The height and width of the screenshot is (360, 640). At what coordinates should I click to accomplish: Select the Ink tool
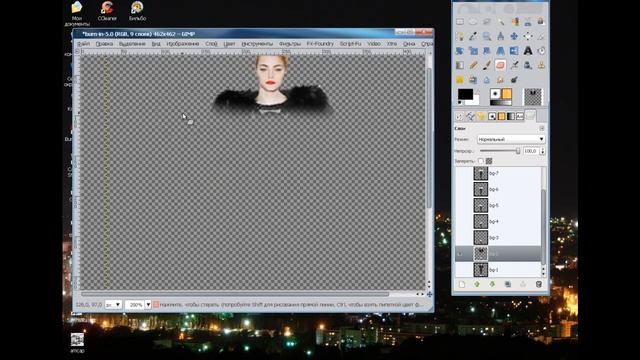pos(528,65)
